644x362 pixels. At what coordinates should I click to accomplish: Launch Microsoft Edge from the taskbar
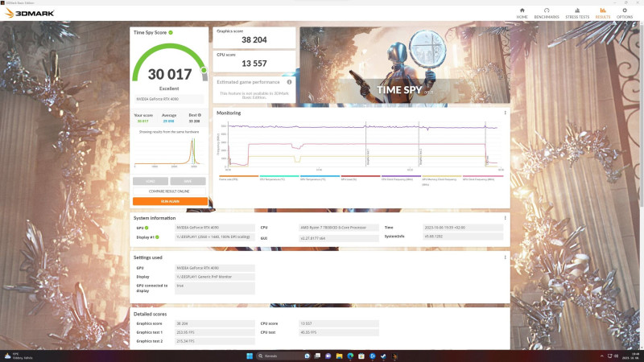click(350, 356)
